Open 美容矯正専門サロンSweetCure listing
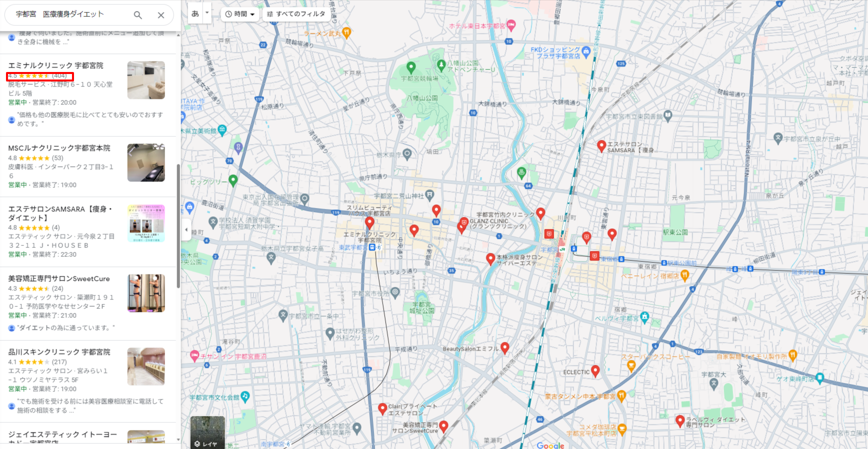This screenshot has width=868, height=449. tap(59, 278)
